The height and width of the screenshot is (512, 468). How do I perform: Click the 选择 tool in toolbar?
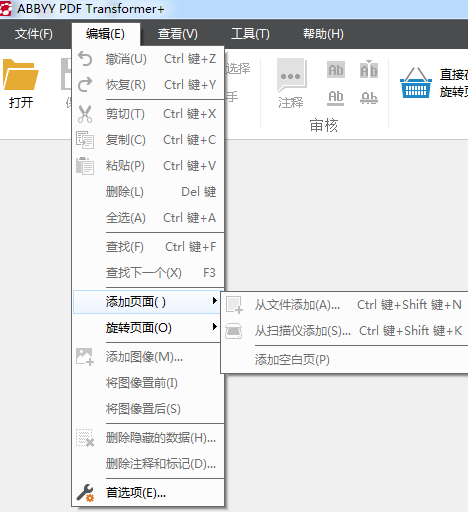pos(238,68)
